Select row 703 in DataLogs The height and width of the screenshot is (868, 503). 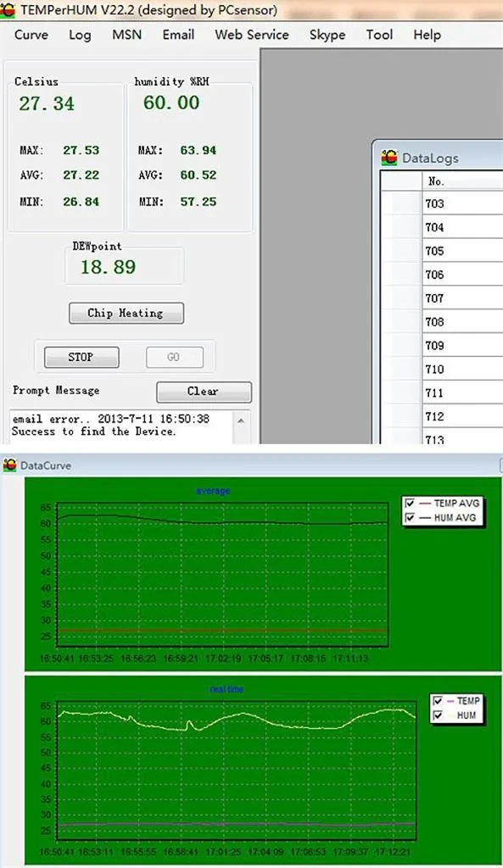pos(442,203)
